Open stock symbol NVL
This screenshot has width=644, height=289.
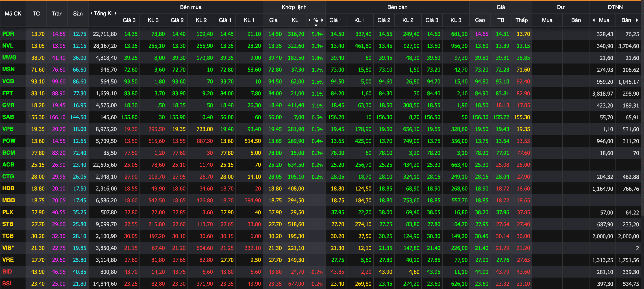point(8,46)
